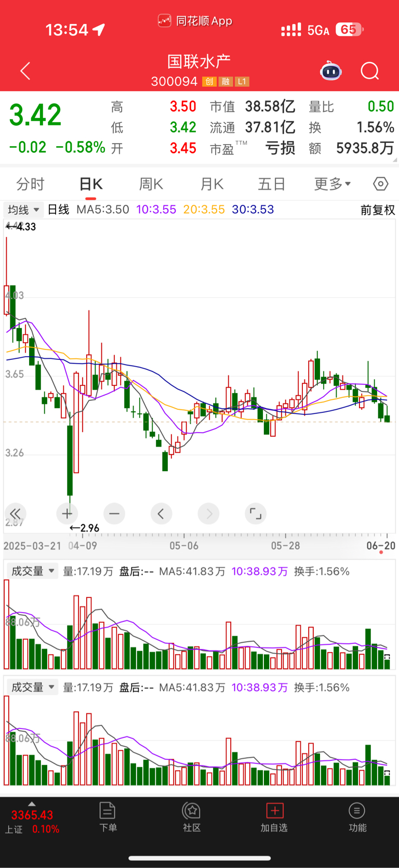Zoom in the K-line chart
Image resolution: width=399 pixels, height=868 pixels.
tap(67, 514)
